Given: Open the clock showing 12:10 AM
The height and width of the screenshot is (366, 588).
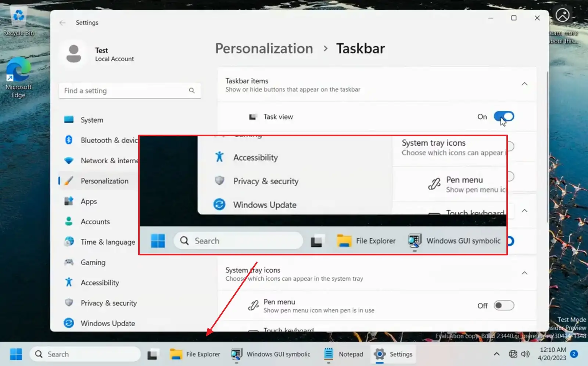Looking at the screenshot, I should 552,354.
